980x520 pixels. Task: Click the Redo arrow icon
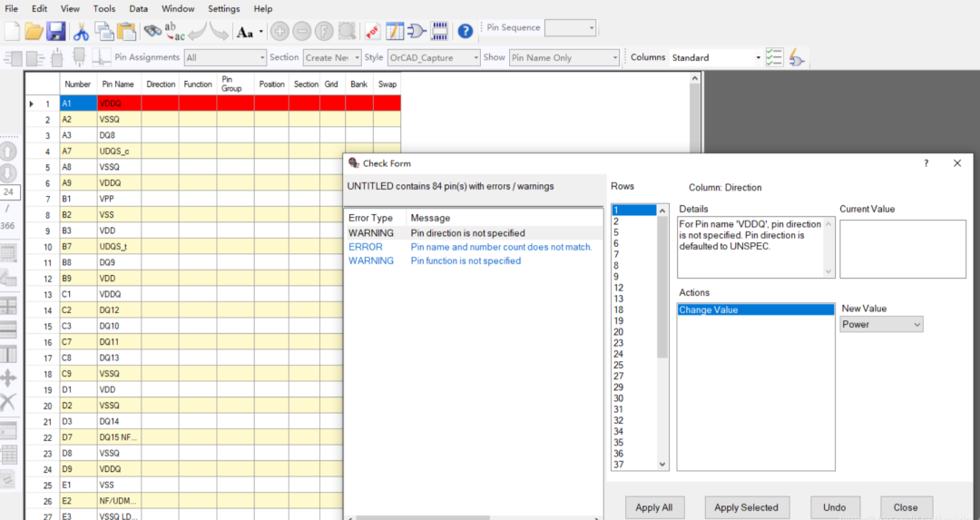coord(219,31)
